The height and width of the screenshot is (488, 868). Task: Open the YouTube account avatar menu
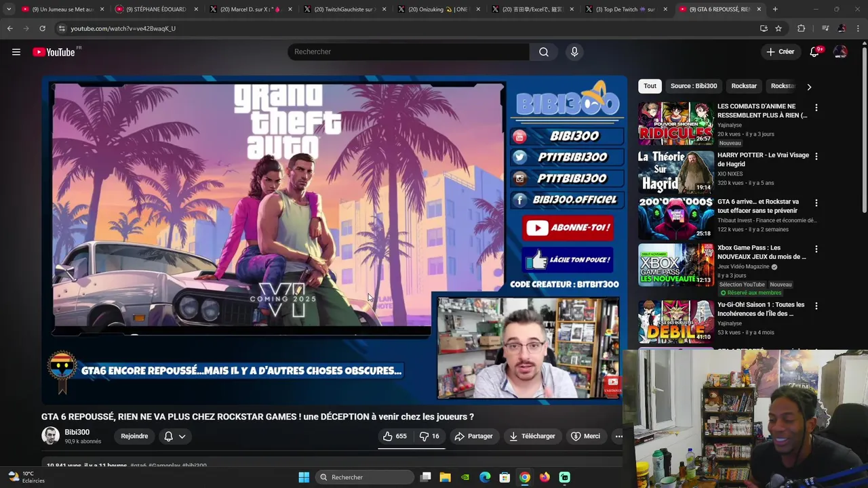coord(840,52)
